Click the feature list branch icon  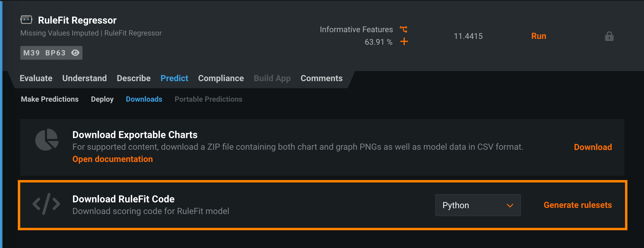click(404, 29)
